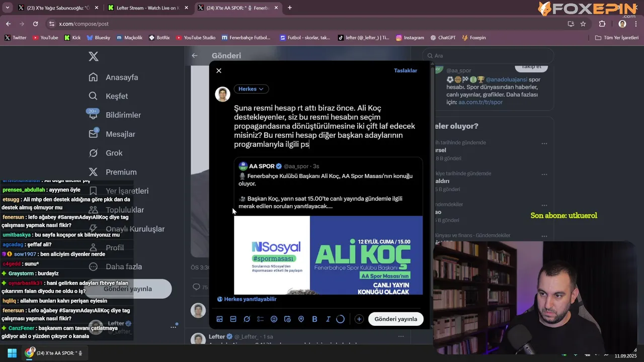The width and height of the screenshot is (644, 362).
Task: Toggle italic formatting in composer
Action: [x=328, y=319]
